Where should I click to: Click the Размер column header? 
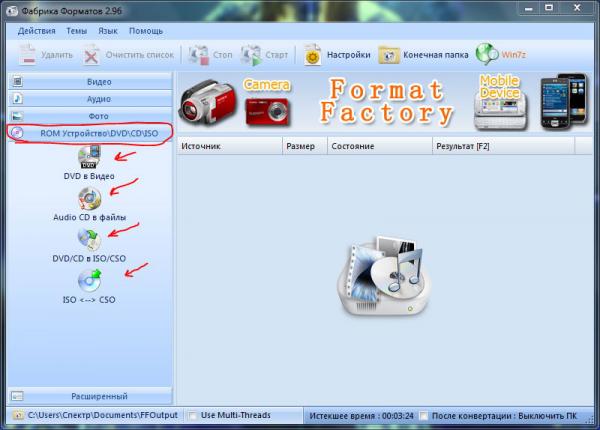coord(305,146)
